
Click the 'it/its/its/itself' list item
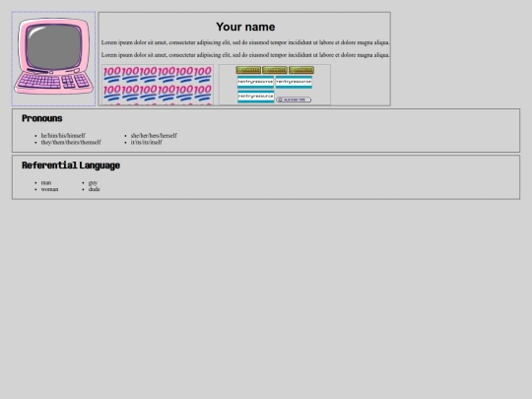click(x=146, y=142)
